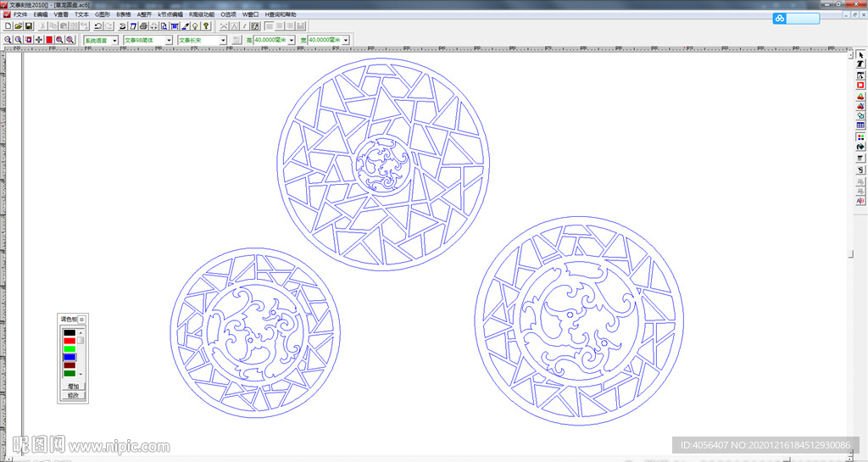Open the R高级功能 menu

(202, 14)
